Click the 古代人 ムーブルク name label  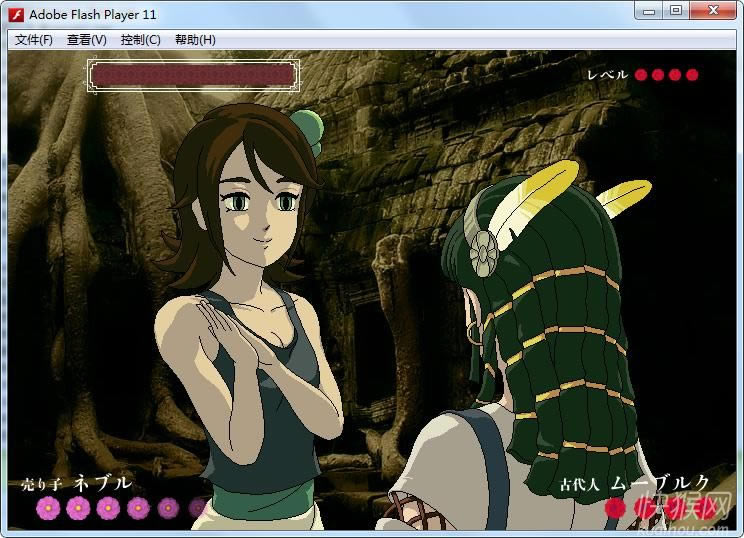[x=636, y=484]
